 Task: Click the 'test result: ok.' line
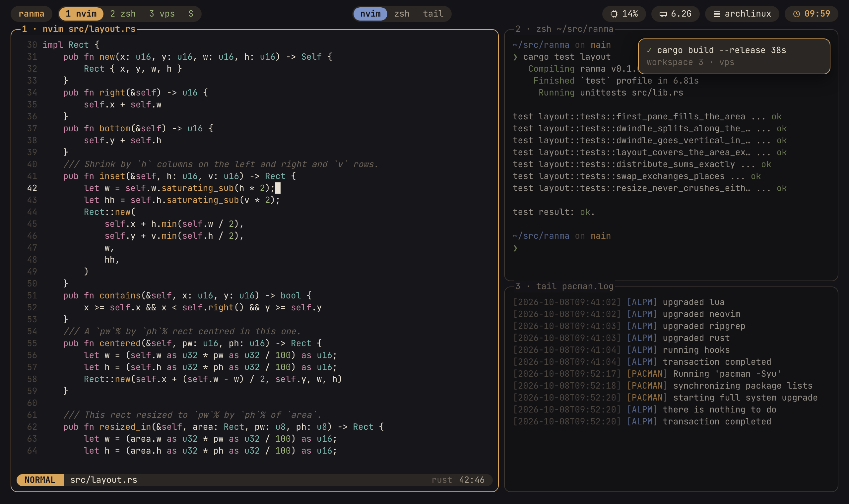[554, 212]
